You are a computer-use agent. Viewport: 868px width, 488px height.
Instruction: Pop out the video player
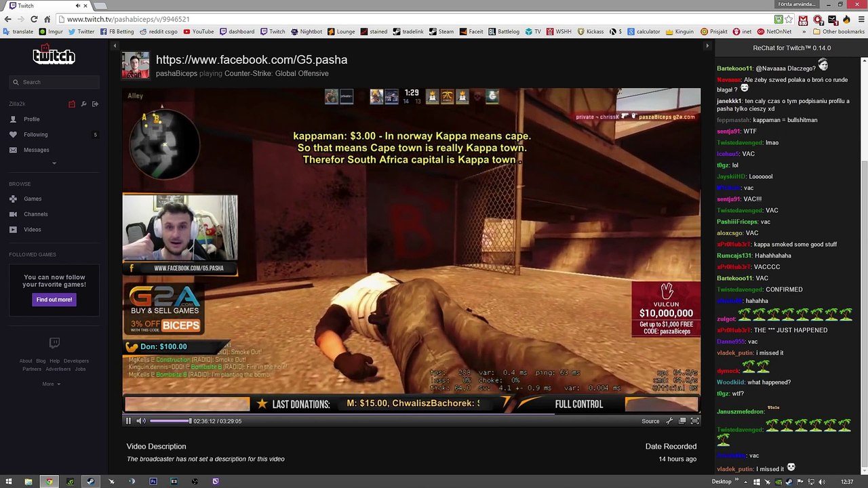point(682,421)
